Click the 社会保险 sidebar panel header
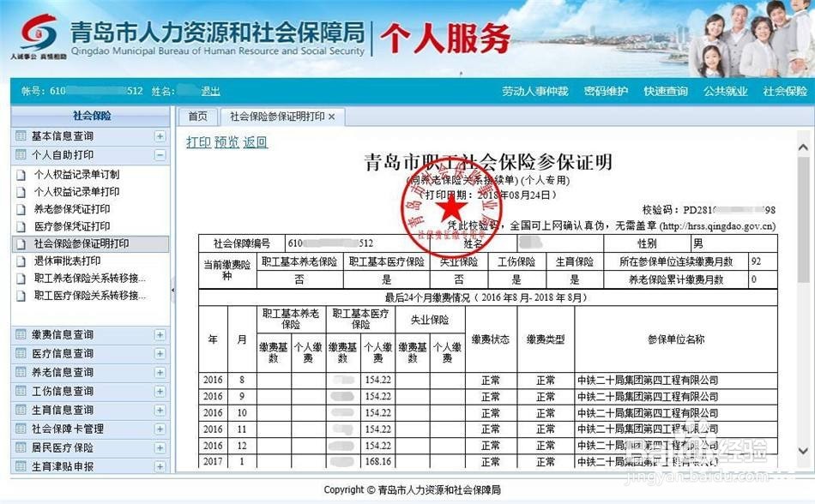This screenshot has width=815, height=504. 91,116
